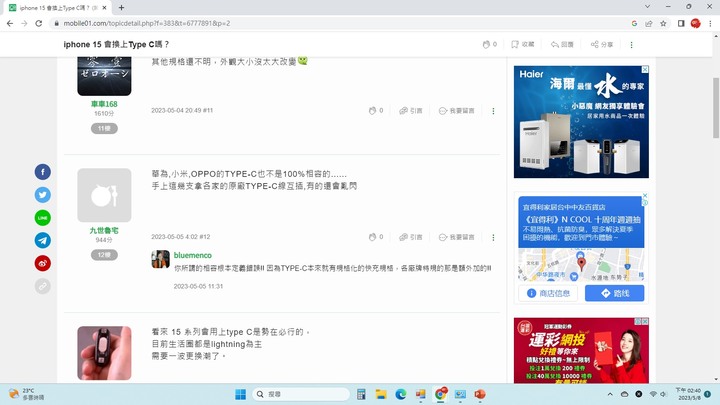Open user 九世魯宅 profile link

coord(104,231)
